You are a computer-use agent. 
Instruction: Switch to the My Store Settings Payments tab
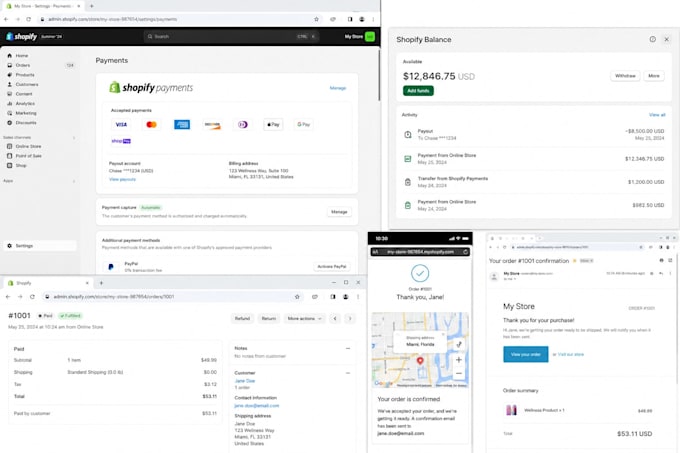pos(42,6)
